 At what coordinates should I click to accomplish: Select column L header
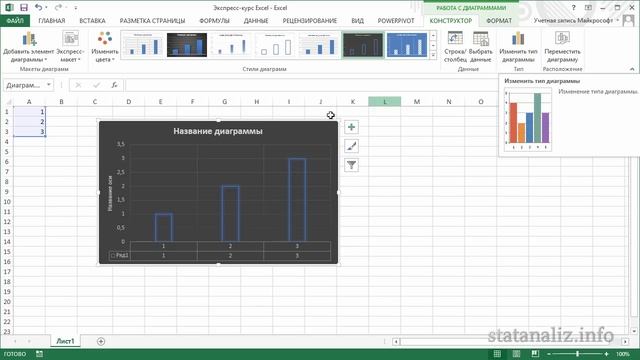click(384, 102)
